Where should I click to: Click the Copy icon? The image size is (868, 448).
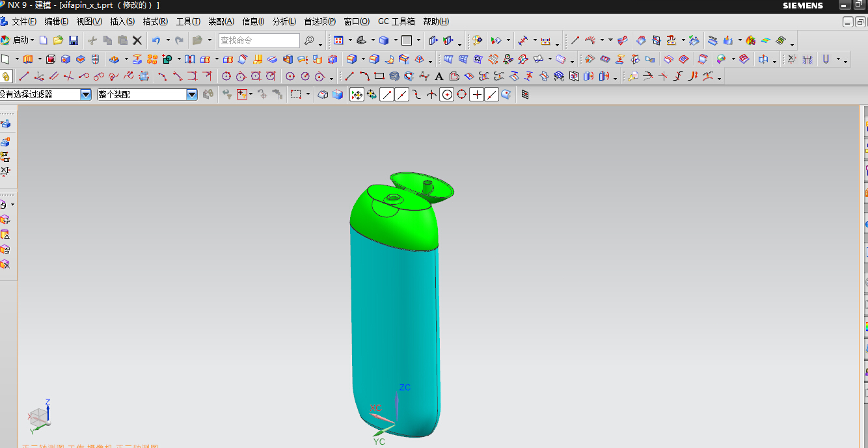coord(107,40)
